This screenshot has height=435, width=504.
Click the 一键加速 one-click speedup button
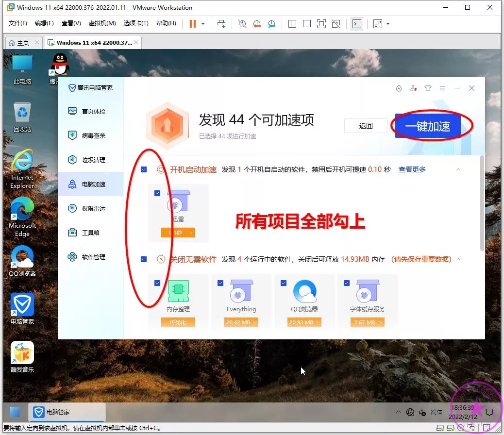point(428,126)
